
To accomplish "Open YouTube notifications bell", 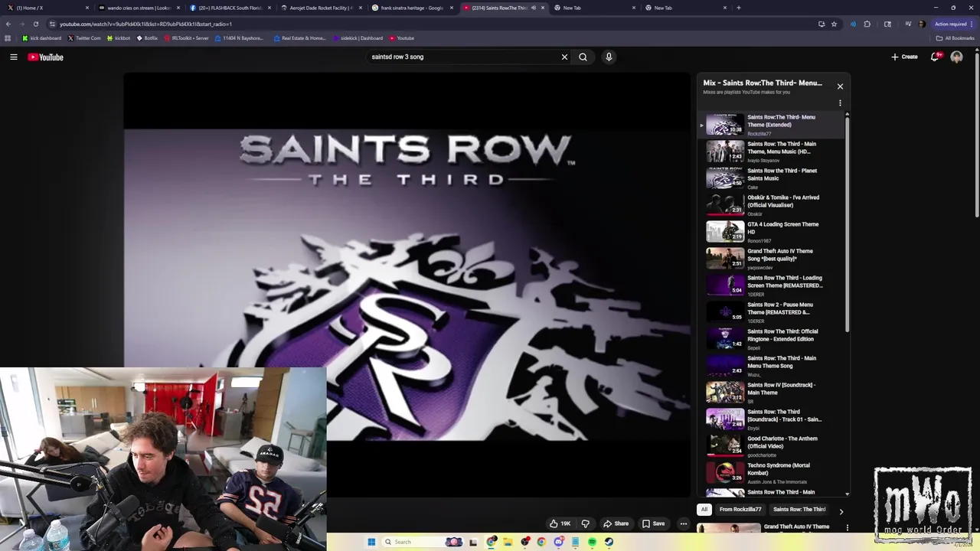I will (936, 57).
